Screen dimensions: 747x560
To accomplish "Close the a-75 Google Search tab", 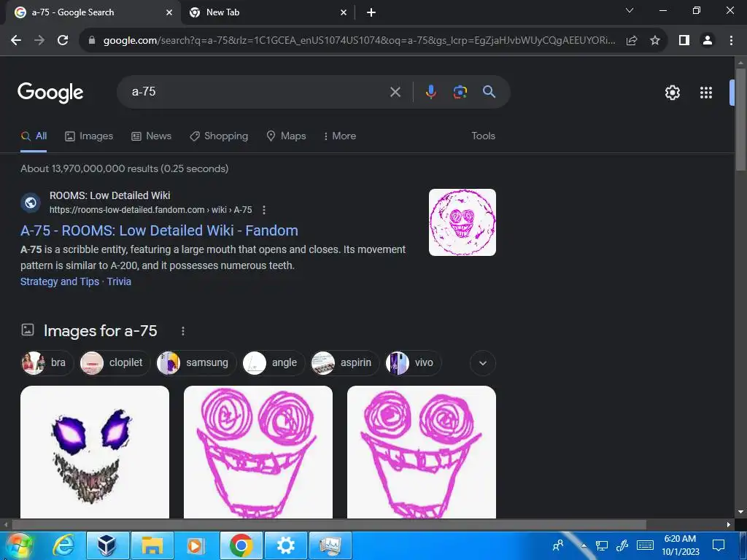I will pos(169,13).
